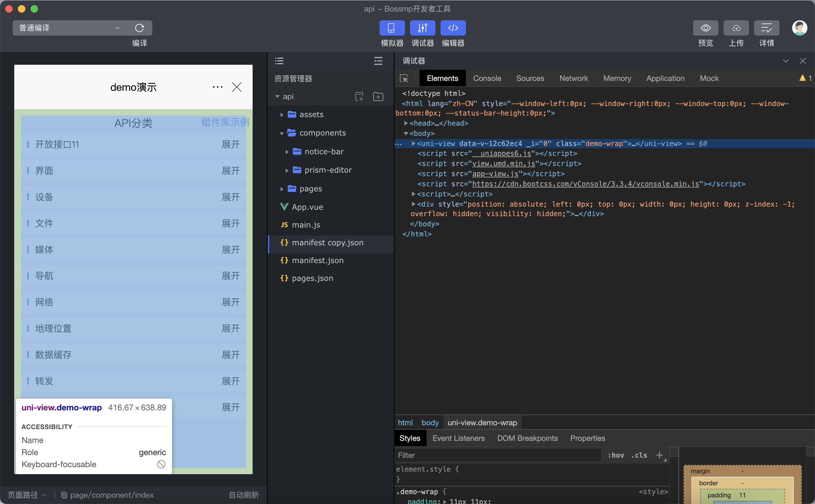Toggle the 模拟器 simulator panel
This screenshot has width=815, height=504.
point(392,28)
